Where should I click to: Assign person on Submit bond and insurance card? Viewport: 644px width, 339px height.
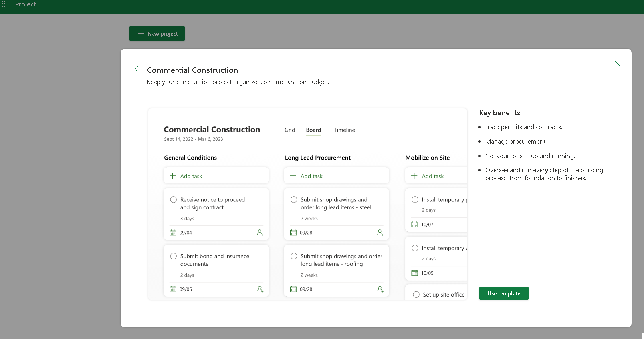pyautogui.click(x=260, y=289)
